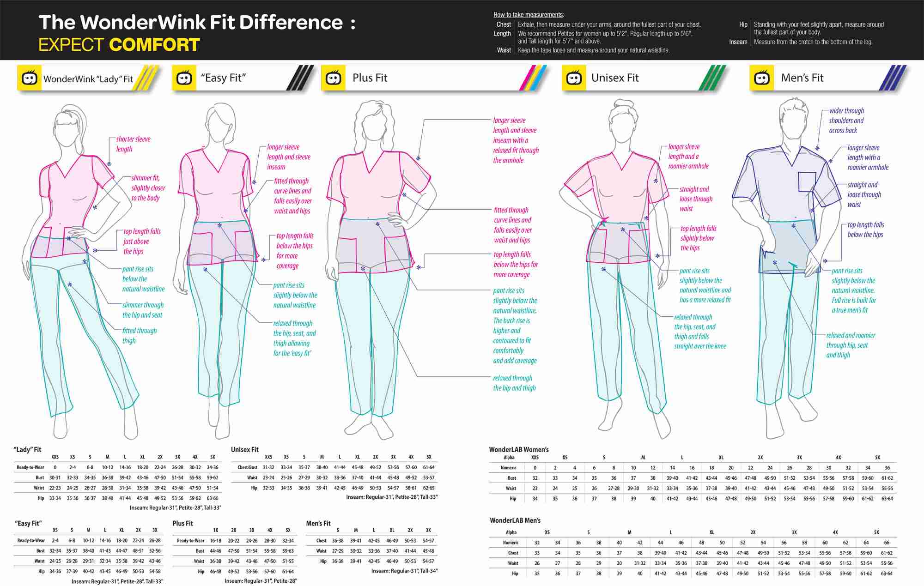
Task: Click the "Waist" label in measurement instructions header
Action: pos(504,50)
